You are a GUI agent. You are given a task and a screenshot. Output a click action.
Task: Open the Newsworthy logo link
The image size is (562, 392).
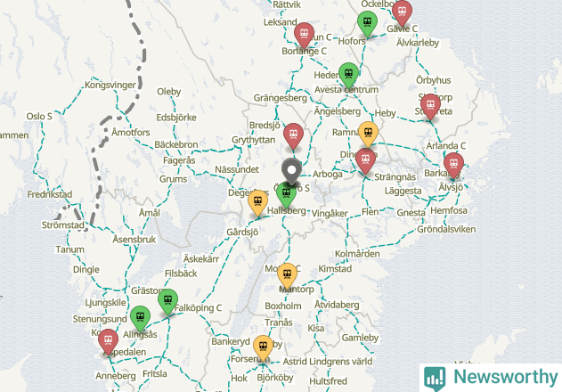(x=491, y=378)
